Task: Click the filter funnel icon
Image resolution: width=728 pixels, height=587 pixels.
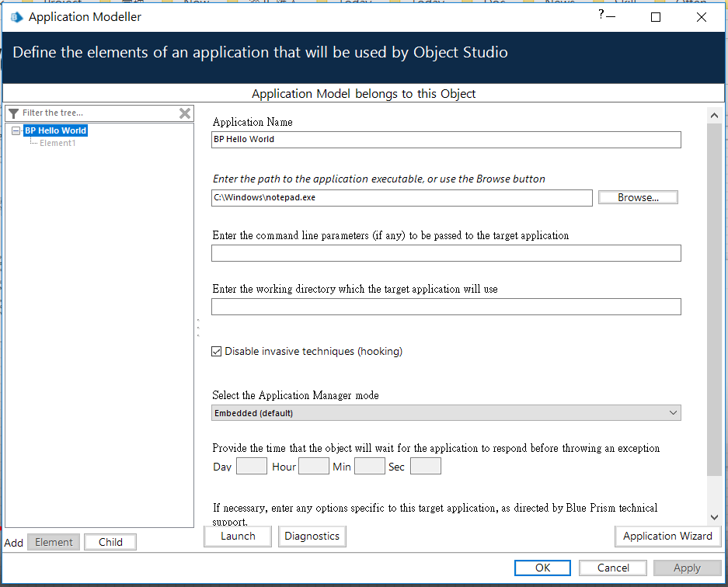Action: [14, 113]
